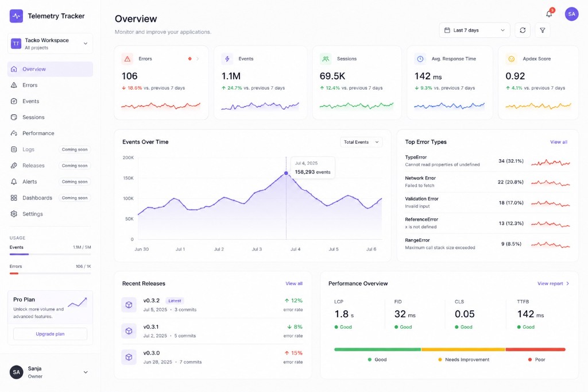The height and width of the screenshot is (392, 588).
Task: Click the Errors usage progress bar
Action: coord(51,274)
